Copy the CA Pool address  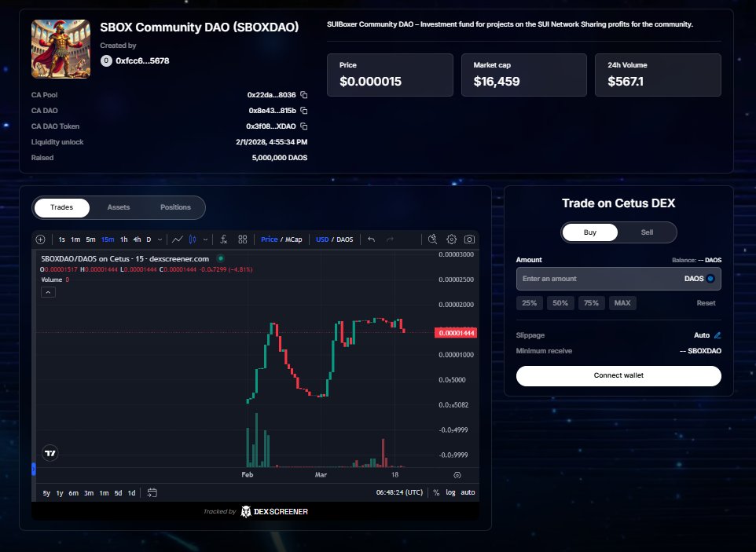[x=304, y=95]
